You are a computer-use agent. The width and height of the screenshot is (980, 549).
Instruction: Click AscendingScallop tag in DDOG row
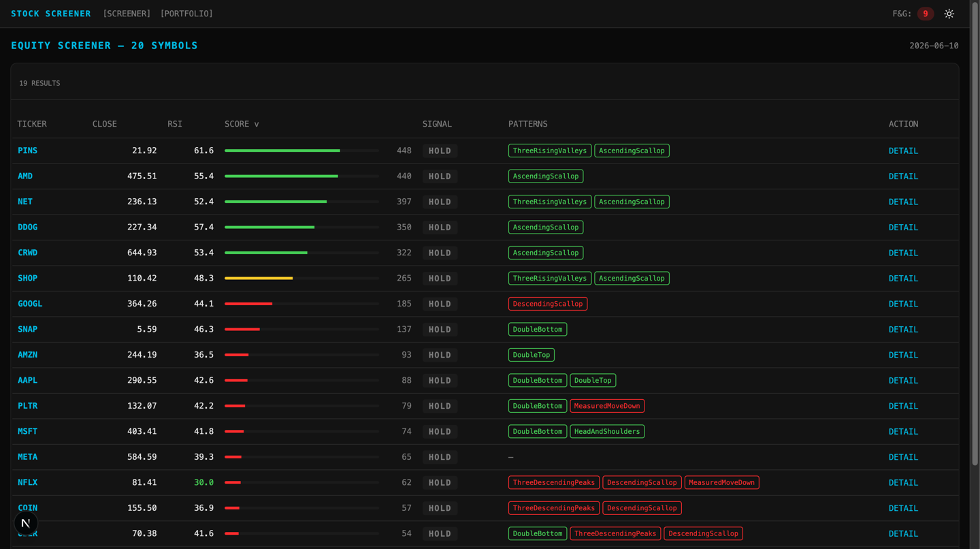pos(546,228)
